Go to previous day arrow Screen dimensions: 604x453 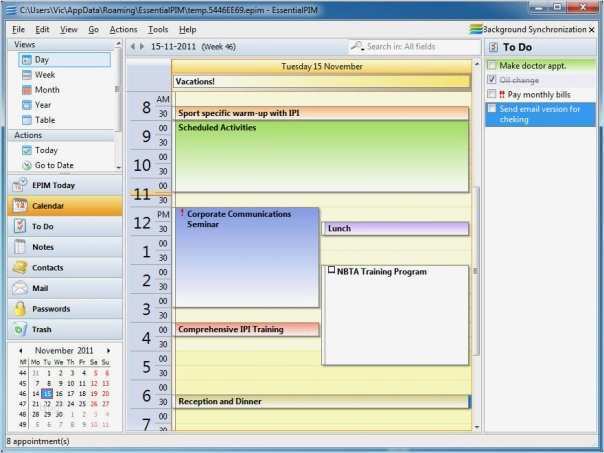tap(133, 47)
